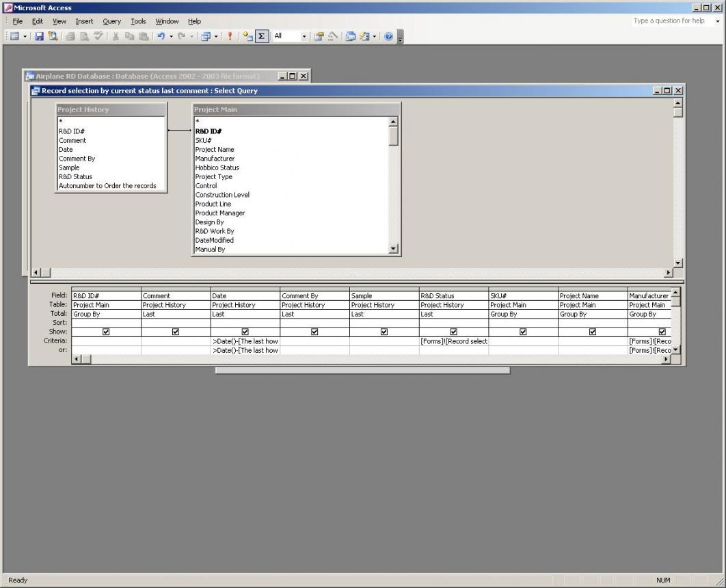Undo the last action

click(x=161, y=36)
